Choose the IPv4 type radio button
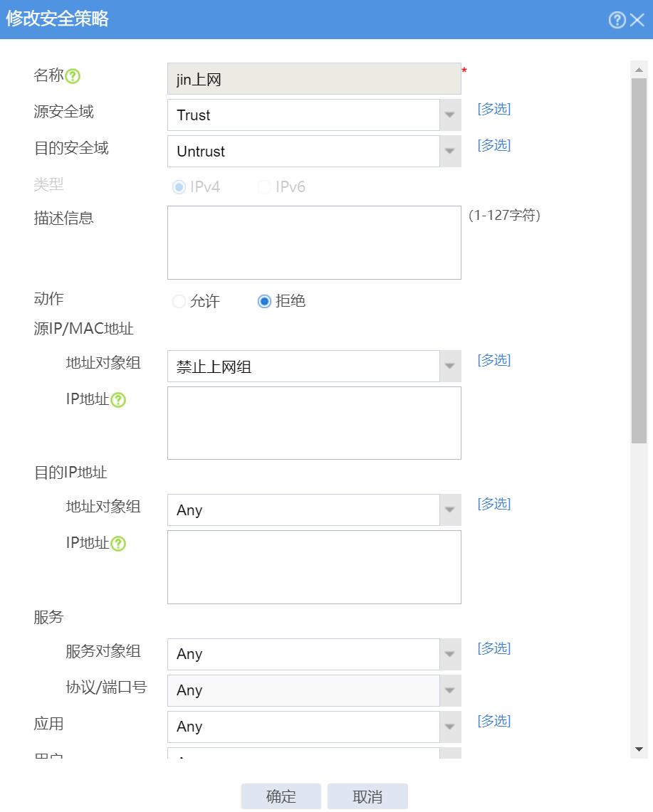The height and width of the screenshot is (812, 653). (x=179, y=187)
